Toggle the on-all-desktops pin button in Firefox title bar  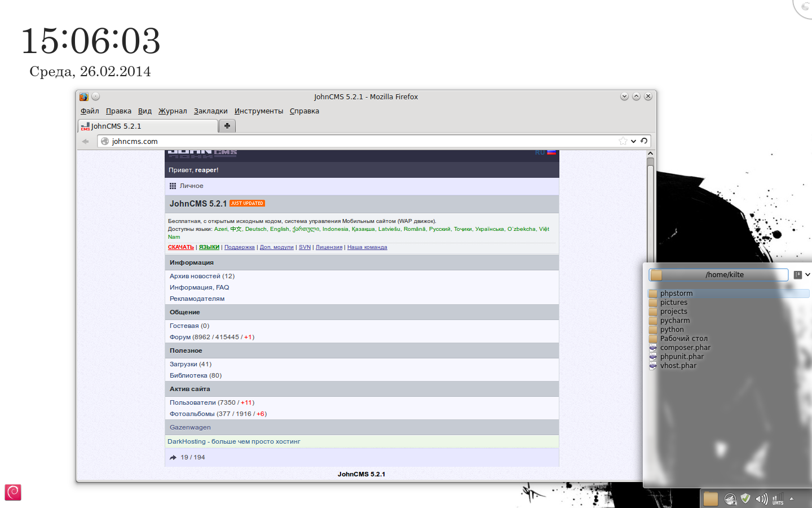[x=96, y=97]
